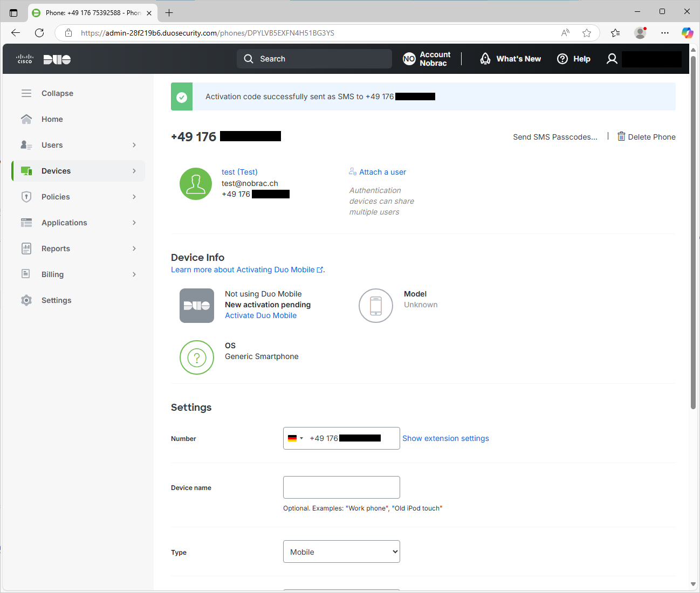Screen dimensions: 700x593
Task: Open the Help question mark icon
Action: [x=562, y=59]
